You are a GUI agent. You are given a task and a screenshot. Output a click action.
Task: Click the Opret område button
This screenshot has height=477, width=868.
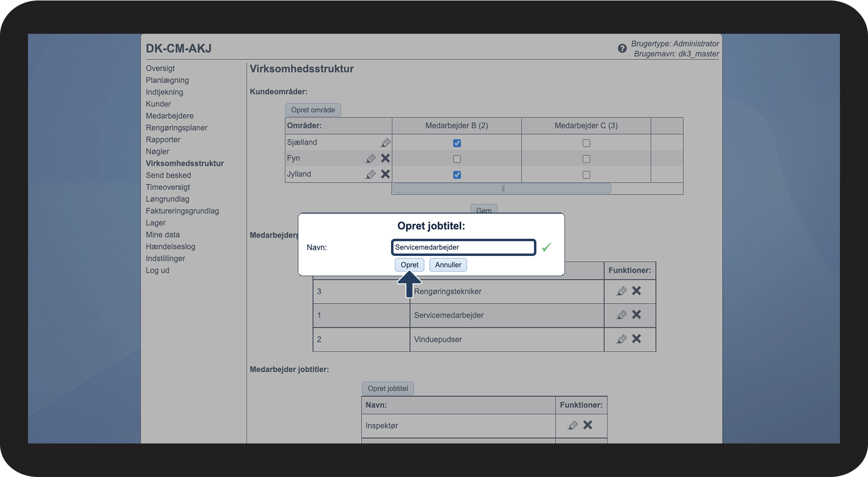[x=313, y=110]
